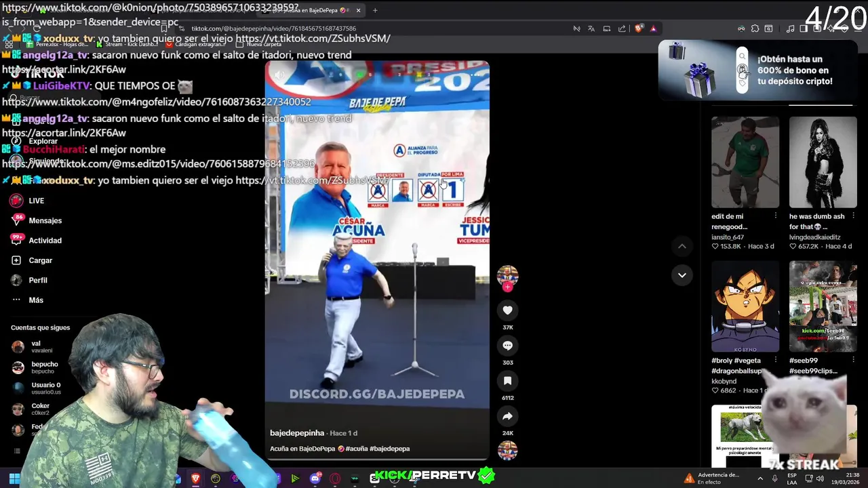Open the #seeb99 clips video thumbnail
The width and height of the screenshot is (868, 488).
(x=823, y=306)
